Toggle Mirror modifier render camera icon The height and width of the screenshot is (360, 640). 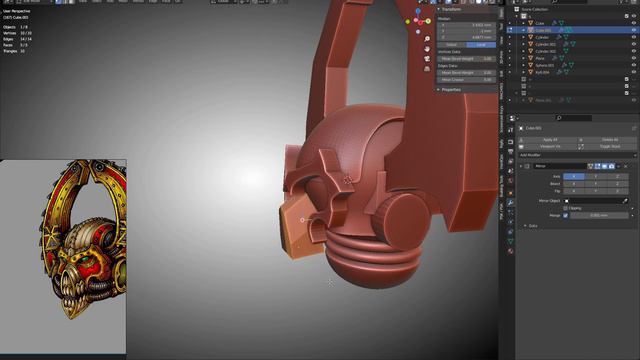tap(611, 166)
